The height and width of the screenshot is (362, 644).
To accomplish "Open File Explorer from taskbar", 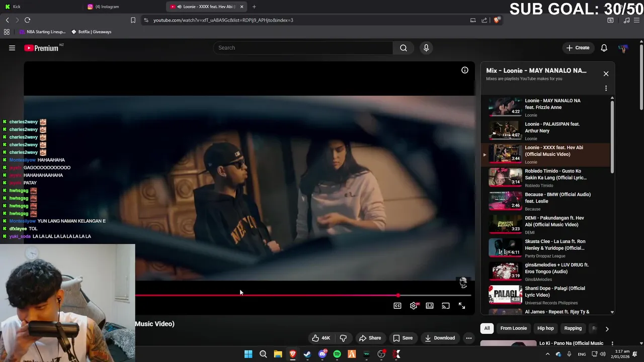I will [x=278, y=354].
